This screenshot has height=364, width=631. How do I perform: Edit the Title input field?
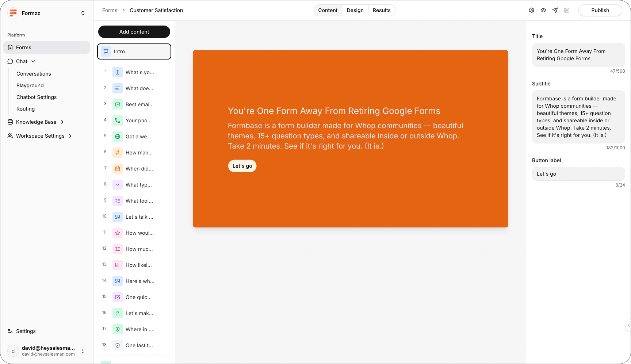pyautogui.click(x=578, y=55)
